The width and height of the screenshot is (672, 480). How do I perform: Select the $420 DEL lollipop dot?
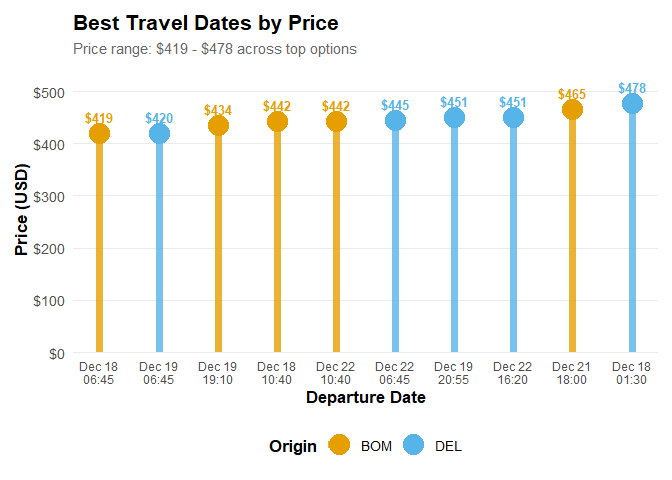pyautogui.click(x=159, y=134)
